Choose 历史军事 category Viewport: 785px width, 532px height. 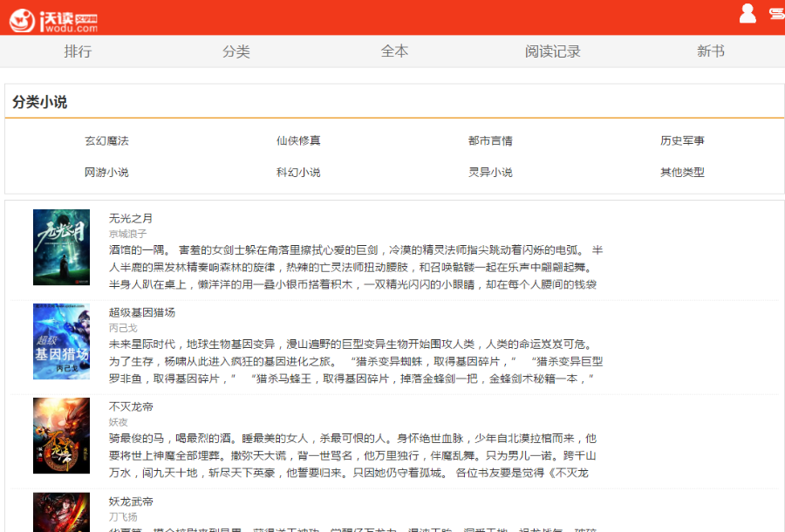point(682,140)
